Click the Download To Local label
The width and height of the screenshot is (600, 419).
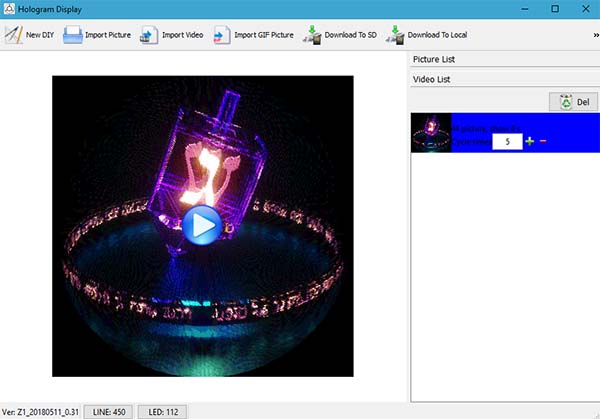[x=437, y=35]
